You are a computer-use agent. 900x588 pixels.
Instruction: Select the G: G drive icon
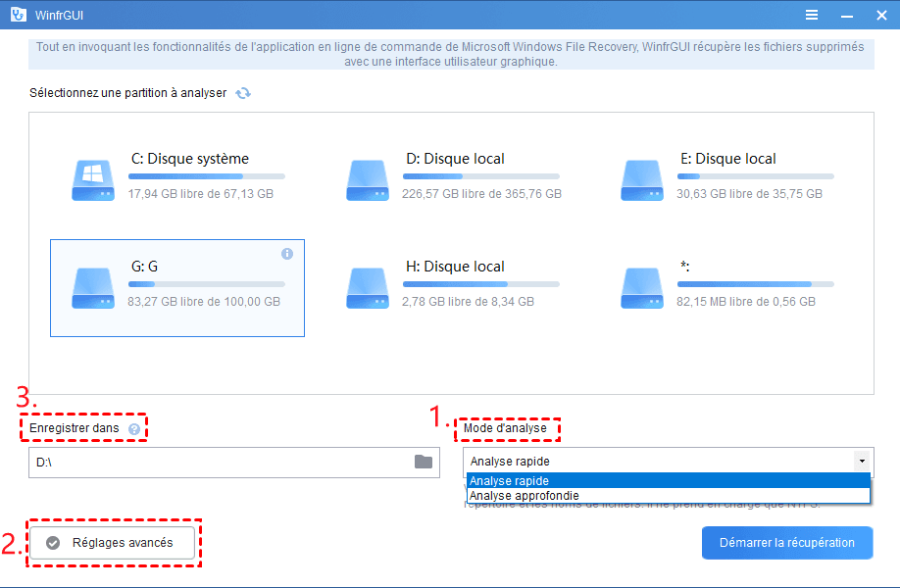93,288
